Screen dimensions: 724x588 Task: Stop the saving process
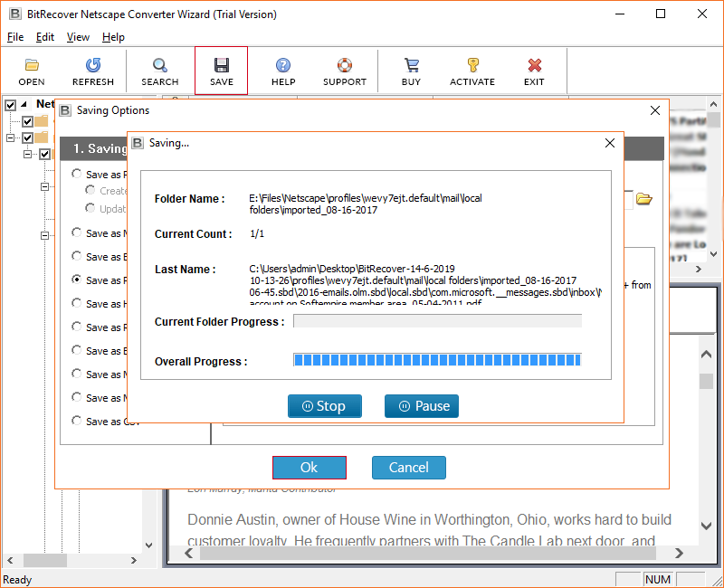(x=325, y=406)
